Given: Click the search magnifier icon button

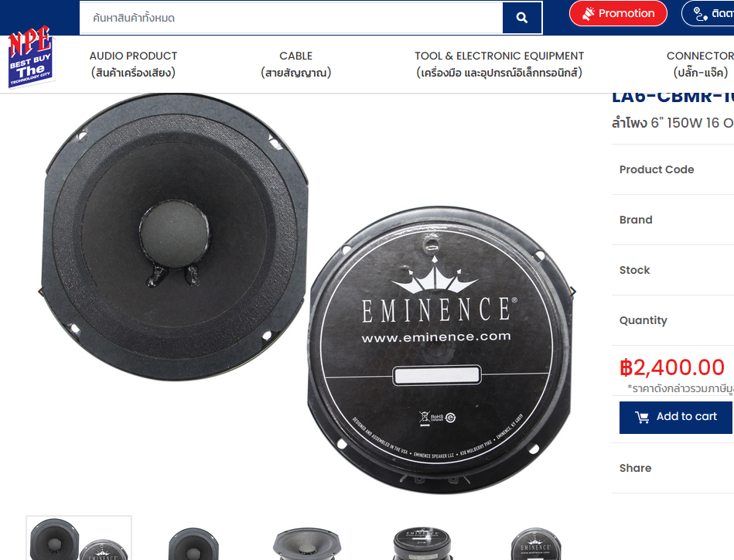Looking at the screenshot, I should [x=522, y=18].
